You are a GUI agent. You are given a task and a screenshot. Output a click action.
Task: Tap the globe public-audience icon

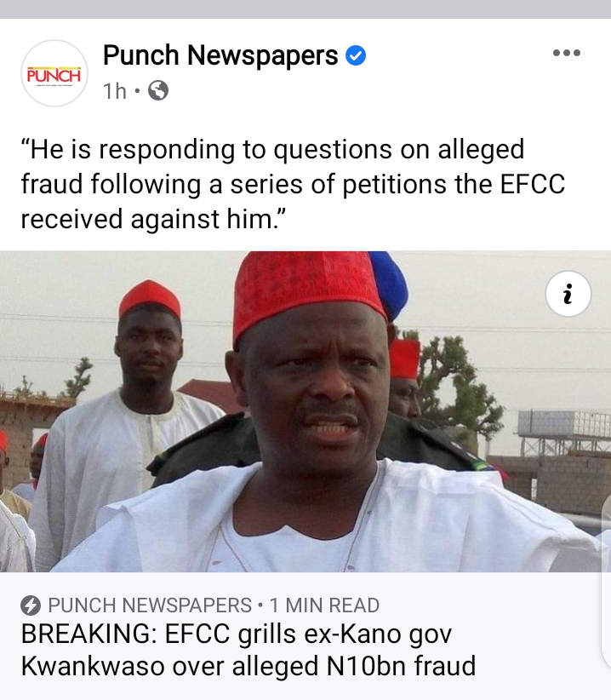click(x=158, y=90)
